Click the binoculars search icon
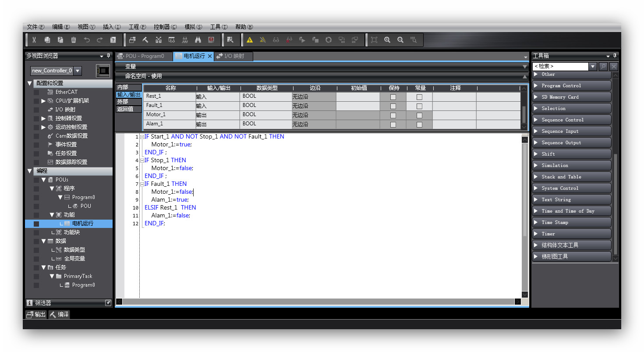 [x=198, y=40]
